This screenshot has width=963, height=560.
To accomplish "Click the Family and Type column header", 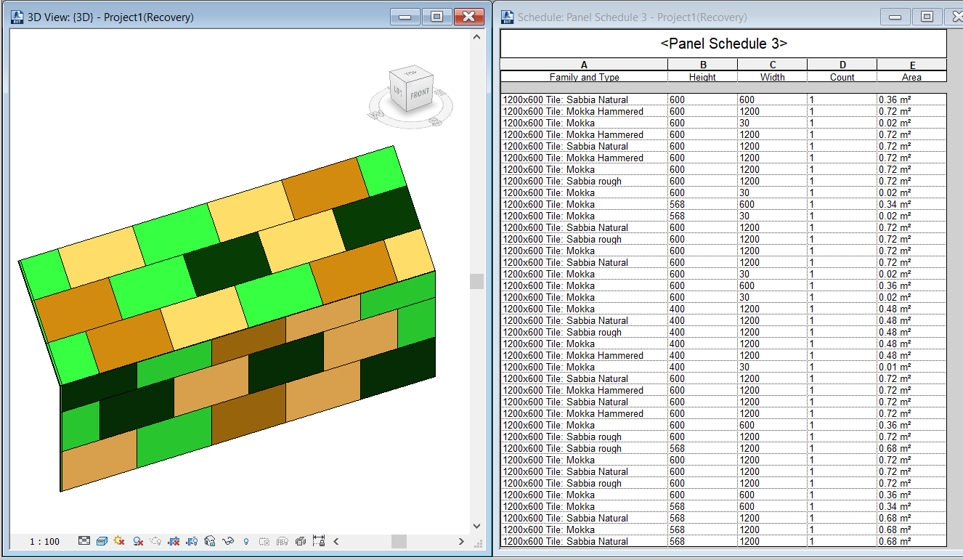I will (x=584, y=76).
